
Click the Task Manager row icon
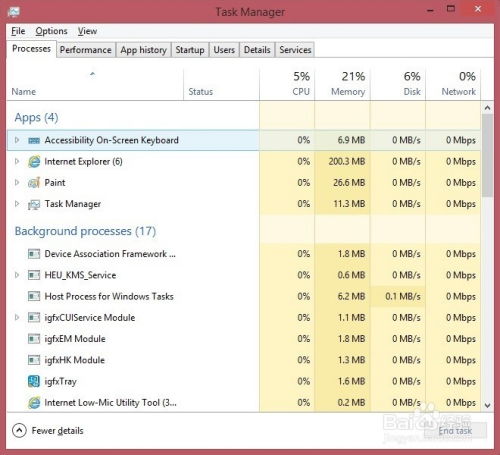click(34, 204)
